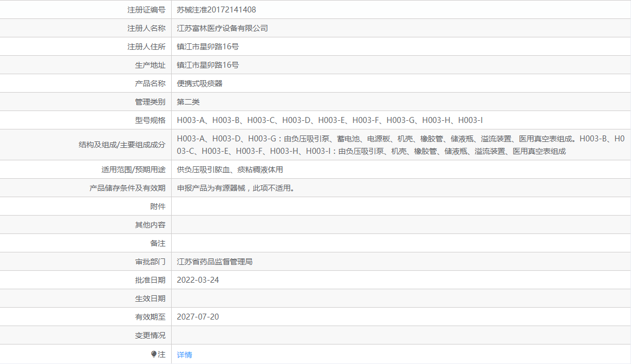Select registration number 苏械注准20172141408
Screen dimensions: 631x364
pyautogui.click(x=216, y=10)
